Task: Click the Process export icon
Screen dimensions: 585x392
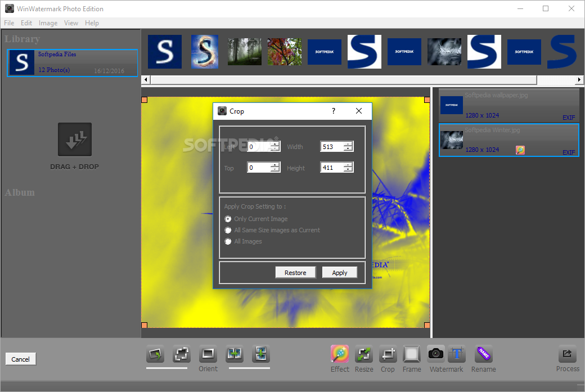Action: tap(567, 354)
